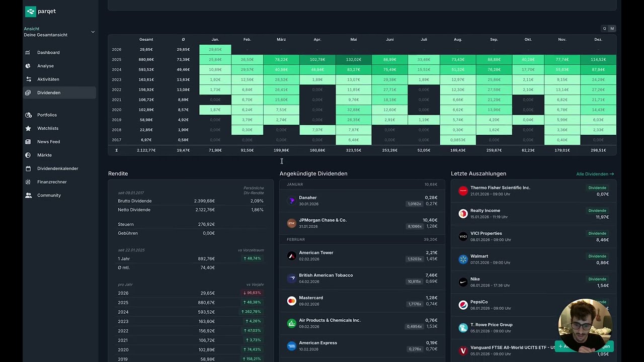Image resolution: width=644 pixels, height=362 pixels.
Task: Click the American Express logo
Action: [291, 346]
